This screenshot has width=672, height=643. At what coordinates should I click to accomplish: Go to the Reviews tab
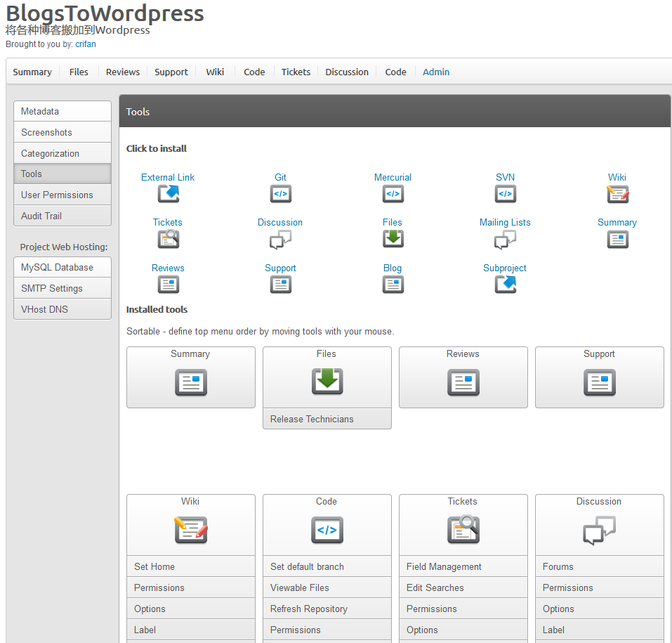pyautogui.click(x=123, y=72)
